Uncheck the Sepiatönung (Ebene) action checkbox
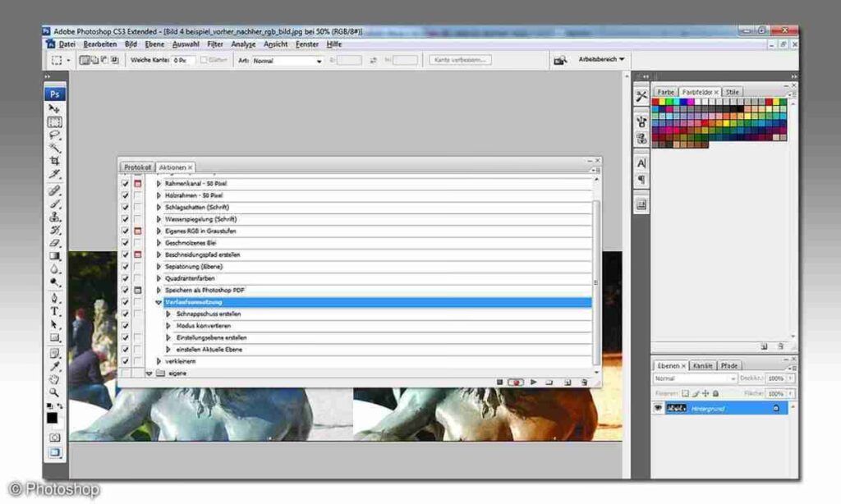 125,267
